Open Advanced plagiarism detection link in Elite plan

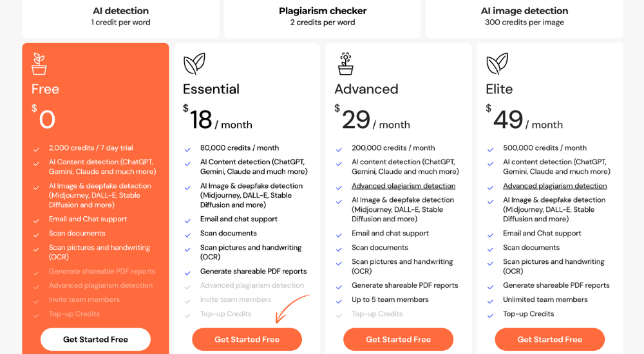tap(554, 186)
